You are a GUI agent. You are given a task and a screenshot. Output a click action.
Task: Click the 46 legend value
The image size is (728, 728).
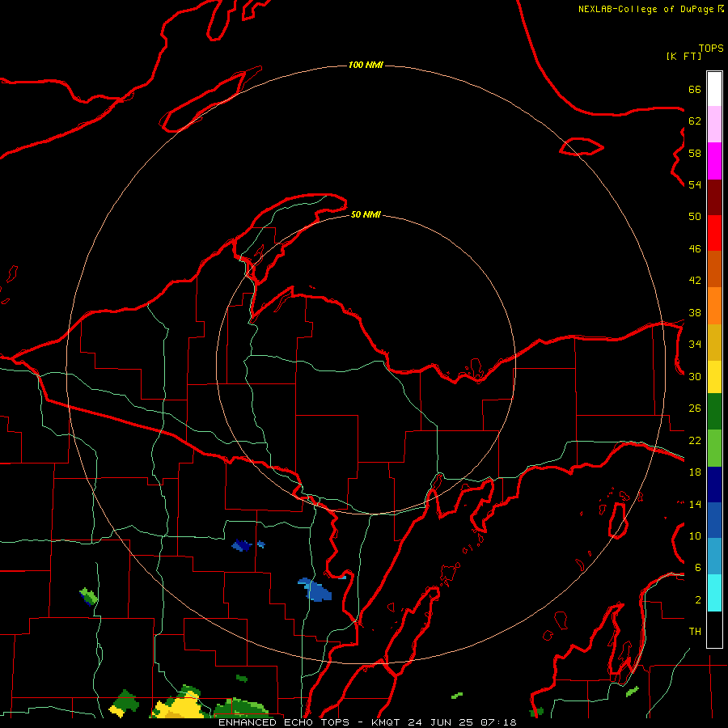click(695, 249)
